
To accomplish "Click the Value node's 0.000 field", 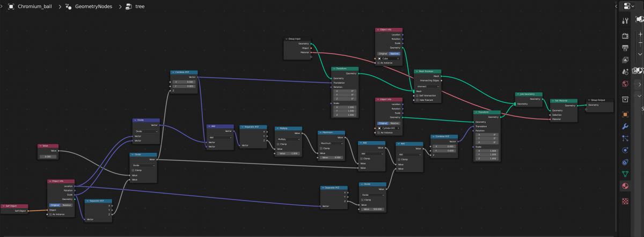I will [x=48, y=157].
